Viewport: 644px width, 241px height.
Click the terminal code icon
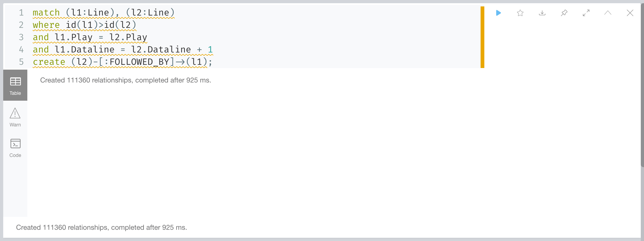[15, 144]
